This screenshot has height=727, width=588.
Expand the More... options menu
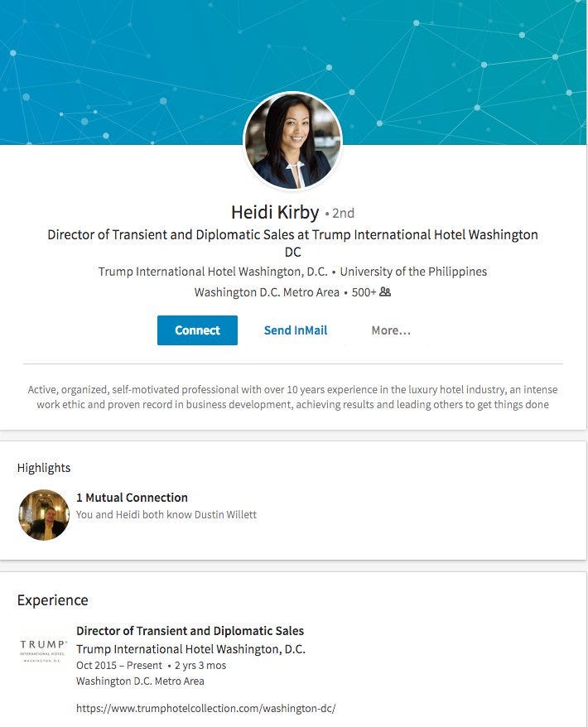pyautogui.click(x=391, y=330)
